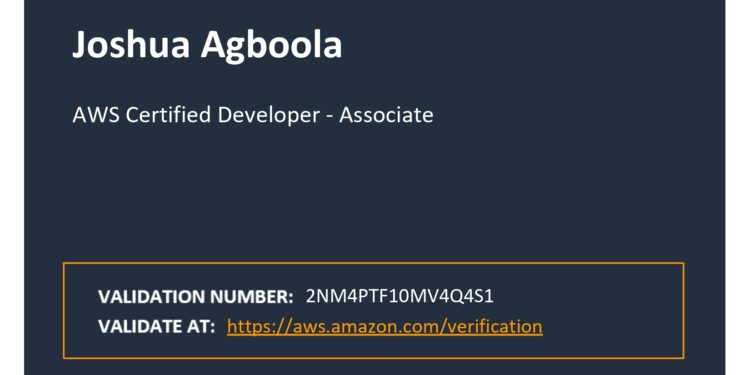Click the bold NUMBER: label

pyautogui.click(x=252, y=297)
